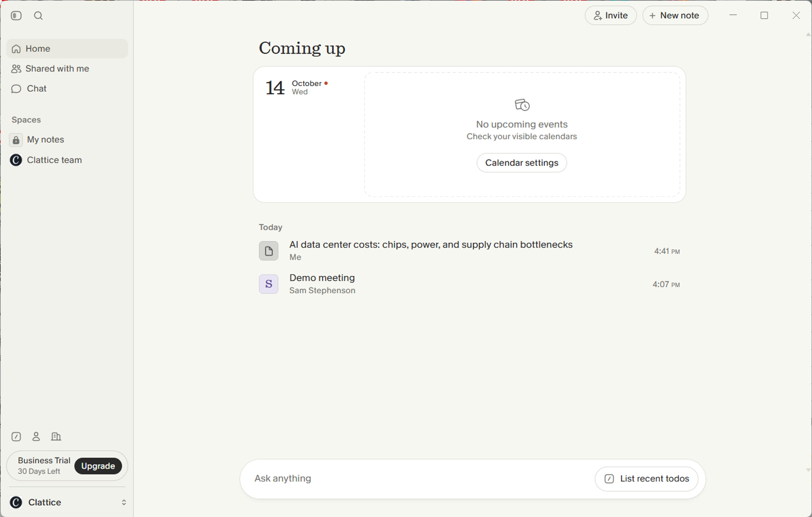The width and height of the screenshot is (812, 517).
Task: Open Calendar settings
Action: click(x=522, y=163)
